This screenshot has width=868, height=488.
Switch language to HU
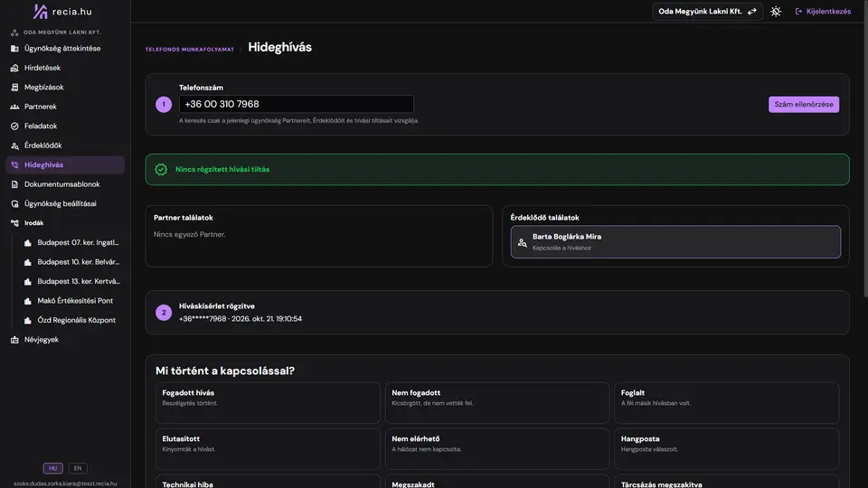(53, 468)
